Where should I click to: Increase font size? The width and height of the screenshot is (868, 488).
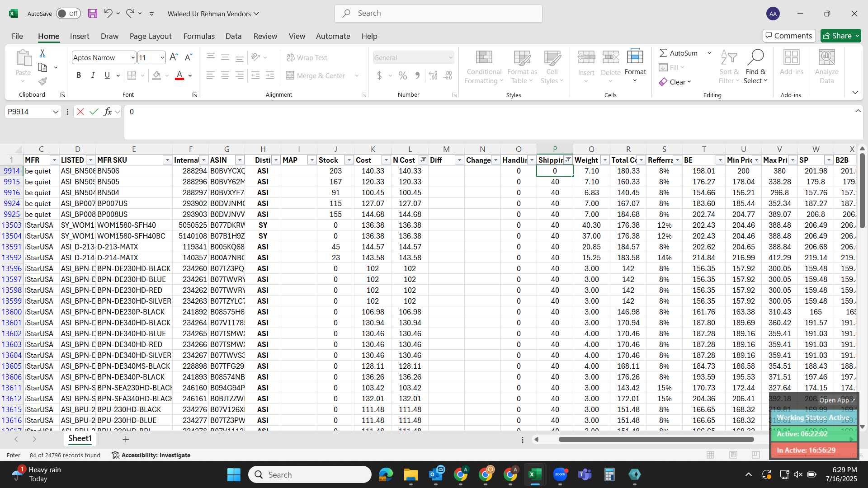coord(174,57)
